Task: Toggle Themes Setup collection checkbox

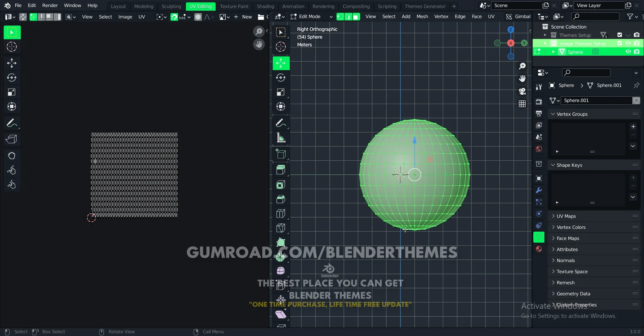Action: pos(619,35)
